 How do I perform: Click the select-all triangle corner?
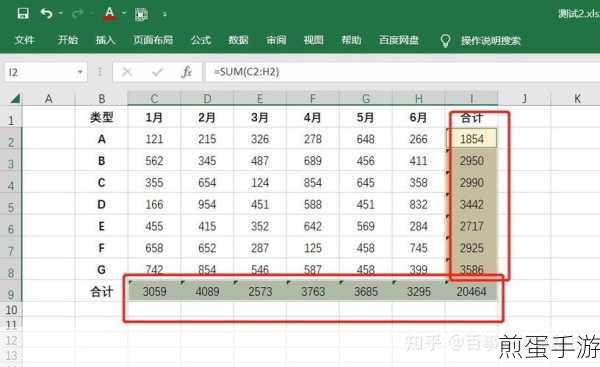(x=15, y=99)
